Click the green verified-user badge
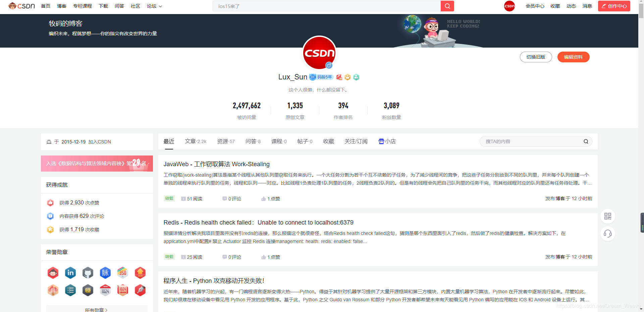This screenshot has width=644, height=312. (356, 77)
